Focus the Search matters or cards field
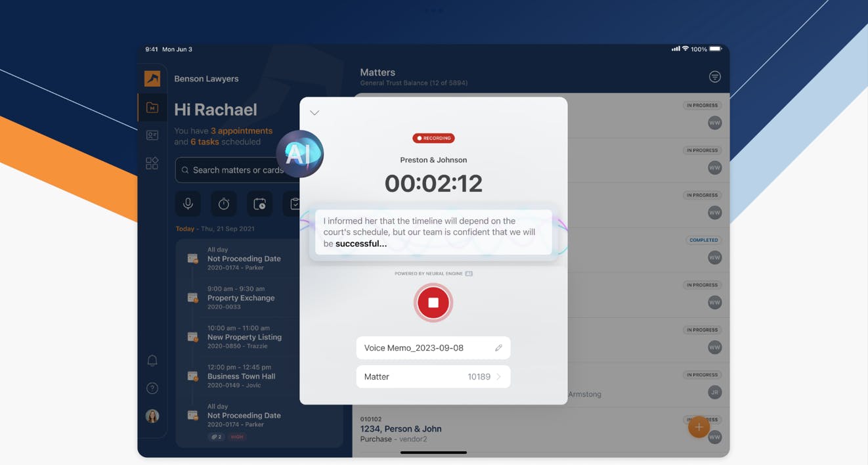The height and width of the screenshot is (465, 868). [x=236, y=170]
